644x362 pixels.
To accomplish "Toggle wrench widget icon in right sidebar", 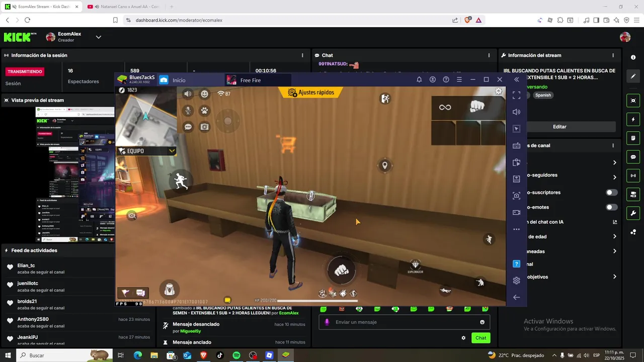I will coord(633,213).
